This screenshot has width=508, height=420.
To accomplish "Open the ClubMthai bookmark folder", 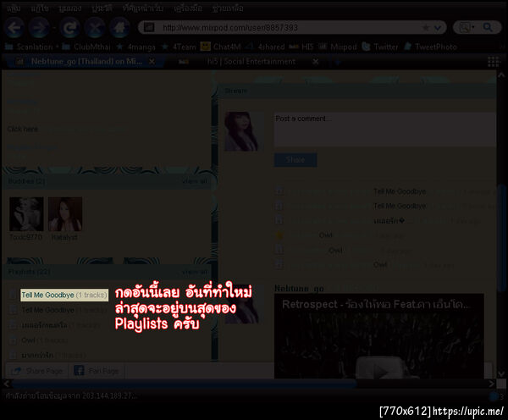I will [86, 47].
